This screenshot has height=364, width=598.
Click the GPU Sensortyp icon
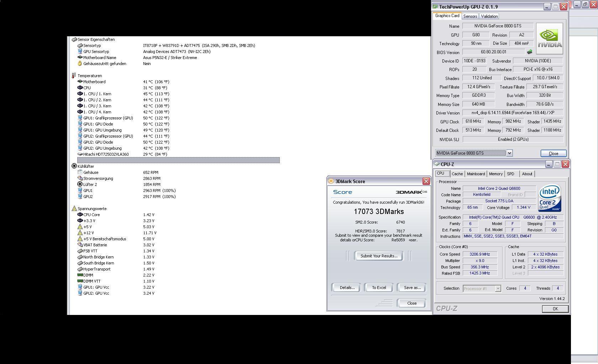point(80,52)
